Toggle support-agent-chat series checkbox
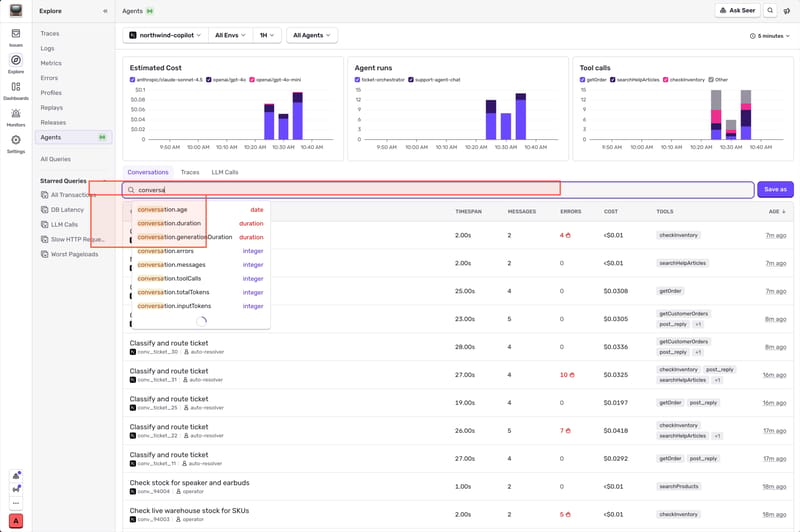 click(411, 80)
